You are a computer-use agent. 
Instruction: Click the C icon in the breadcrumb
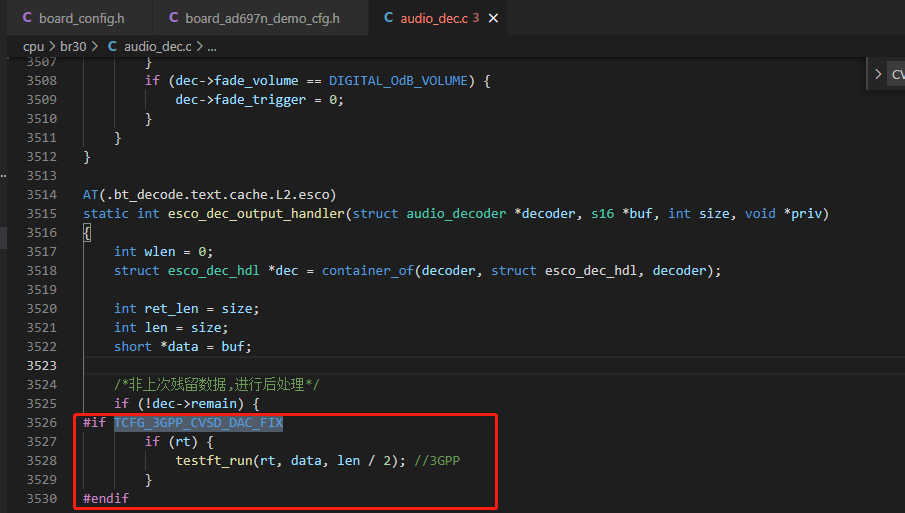[112, 46]
